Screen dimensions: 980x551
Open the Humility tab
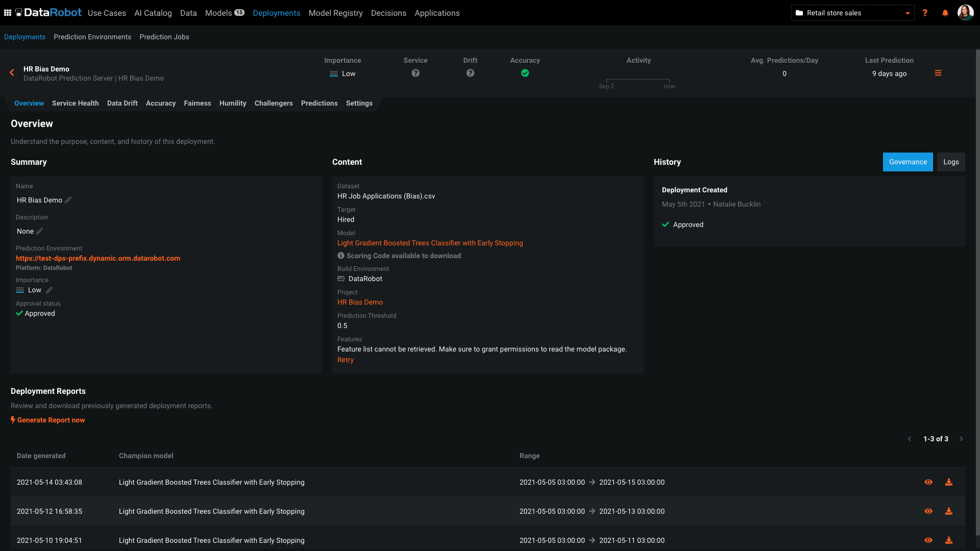pos(233,103)
